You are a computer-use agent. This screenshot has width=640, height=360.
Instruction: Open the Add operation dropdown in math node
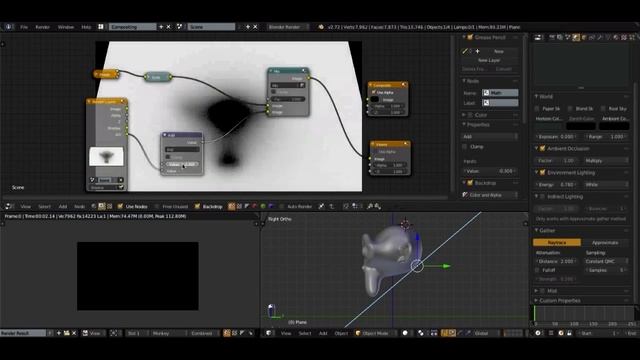[x=182, y=150]
